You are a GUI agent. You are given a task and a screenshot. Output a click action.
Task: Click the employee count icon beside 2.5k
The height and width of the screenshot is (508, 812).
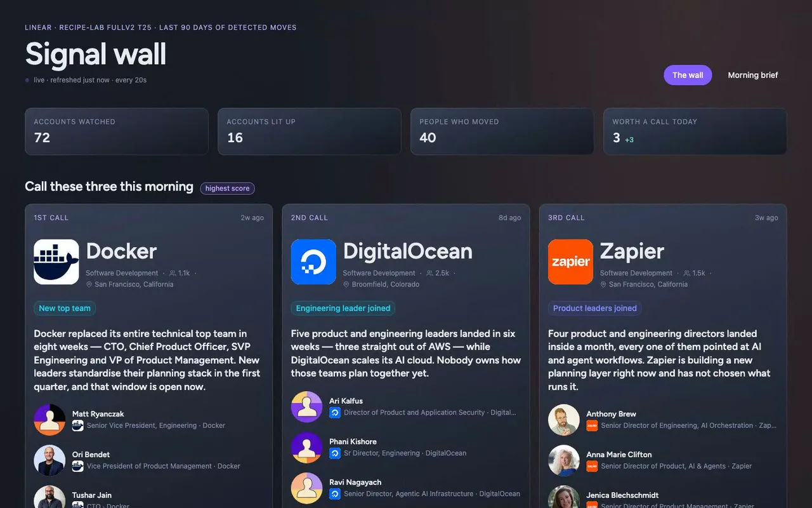pyautogui.click(x=429, y=273)
